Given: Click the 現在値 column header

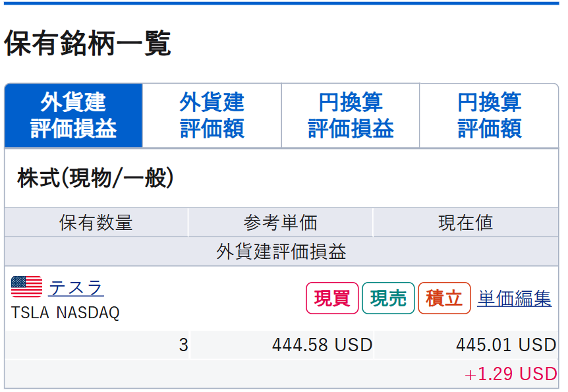Looking at the screenshot, I should [465, 223].
